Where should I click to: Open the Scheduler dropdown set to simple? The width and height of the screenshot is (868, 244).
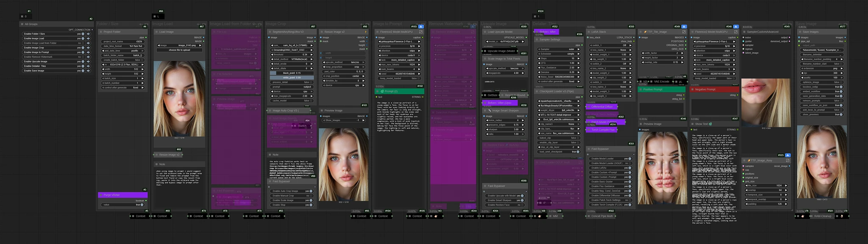558,54
